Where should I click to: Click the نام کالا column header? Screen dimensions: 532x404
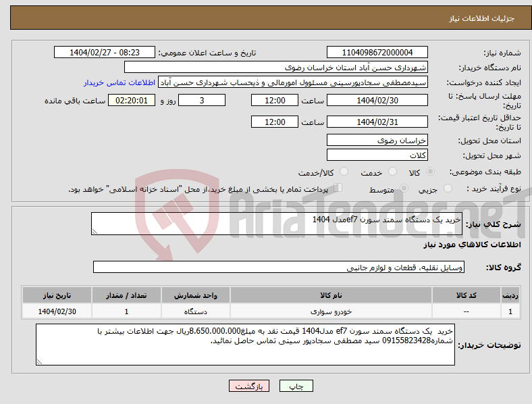[x=331, y=295]
